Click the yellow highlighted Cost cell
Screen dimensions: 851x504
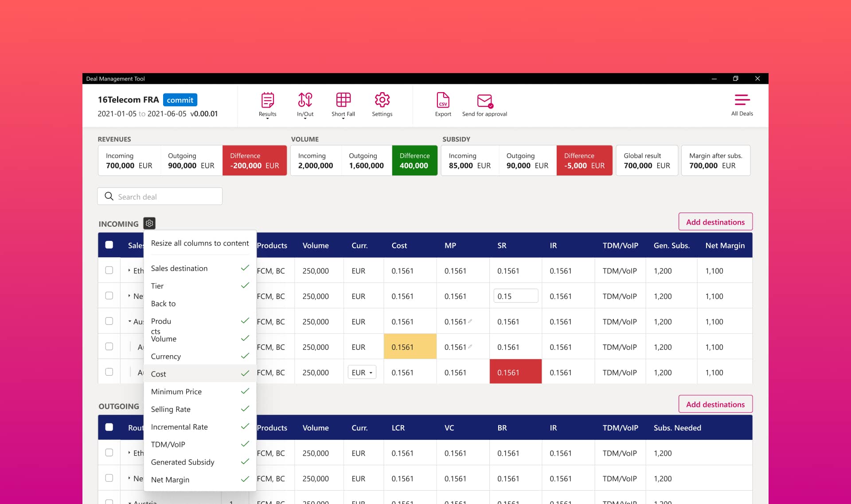pos(410,347)
